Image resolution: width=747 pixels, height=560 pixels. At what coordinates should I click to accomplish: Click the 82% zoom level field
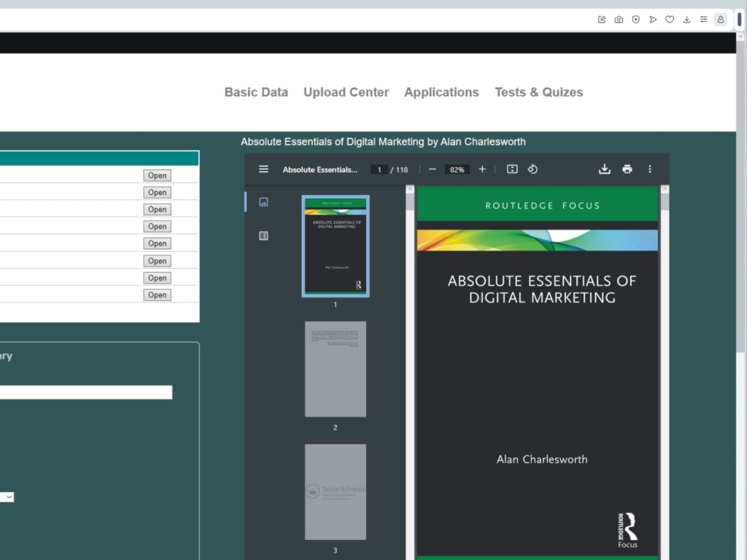pyautogui.click(x=457, y=170)
